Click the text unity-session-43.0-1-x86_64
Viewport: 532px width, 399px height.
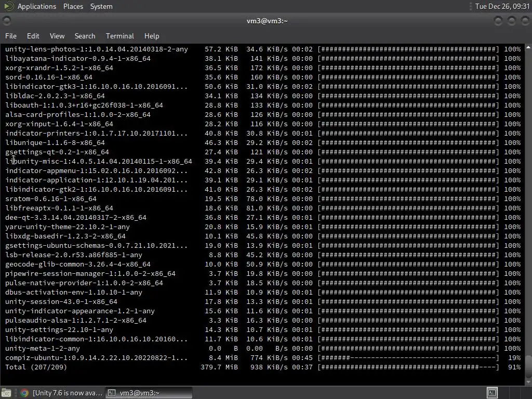[61, 302]
